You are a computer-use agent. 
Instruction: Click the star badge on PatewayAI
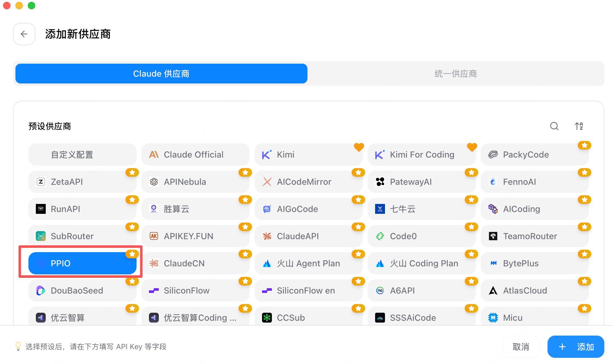click(x=471, y=172)
